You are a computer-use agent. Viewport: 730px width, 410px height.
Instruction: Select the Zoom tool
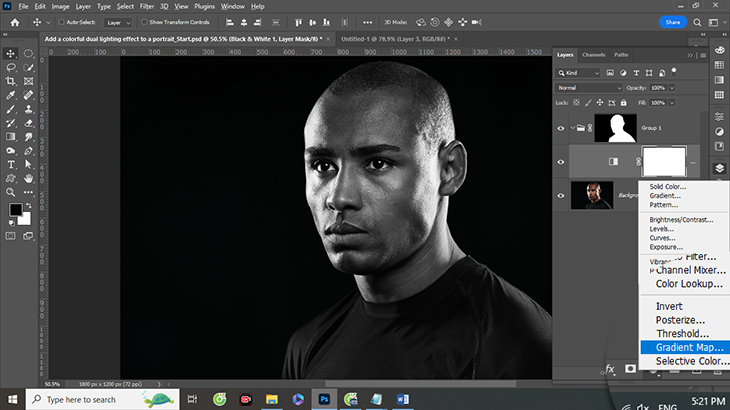point(11,191)
